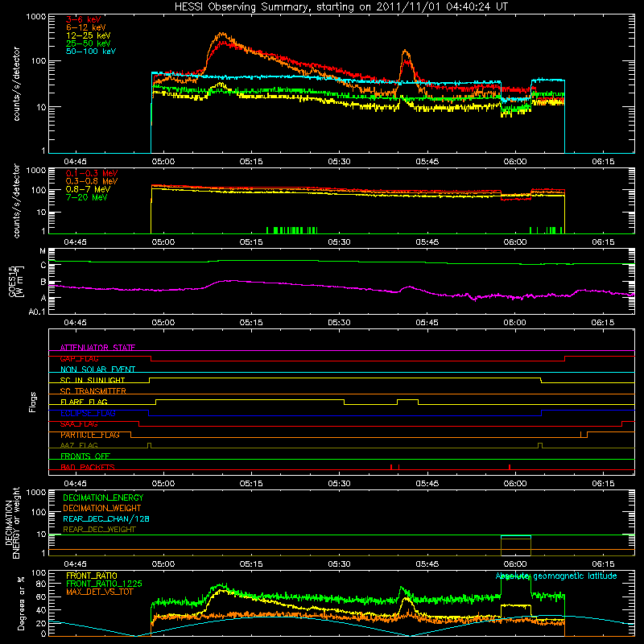Click the DECIMATION_ENERGY legend entry

(103, 497)
